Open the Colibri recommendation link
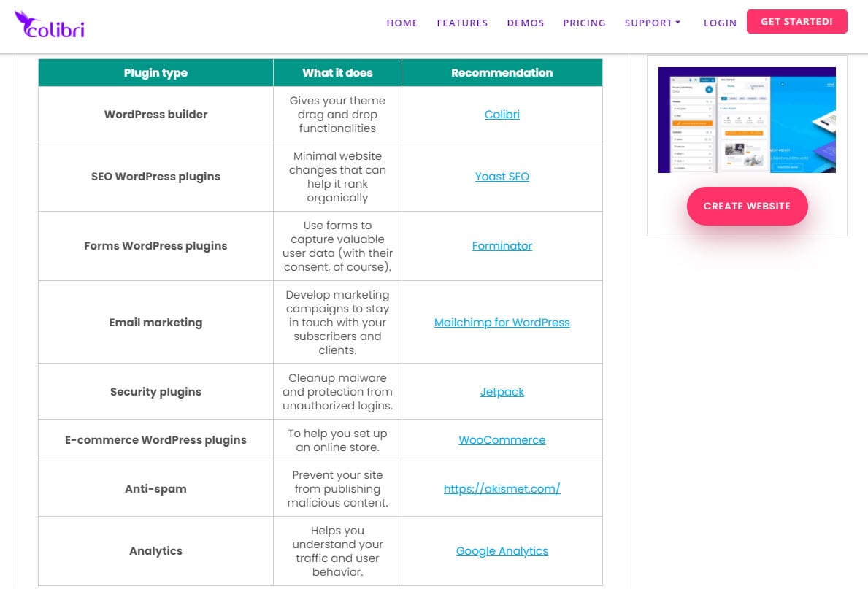Screen dimensions: 868x589 502,114
